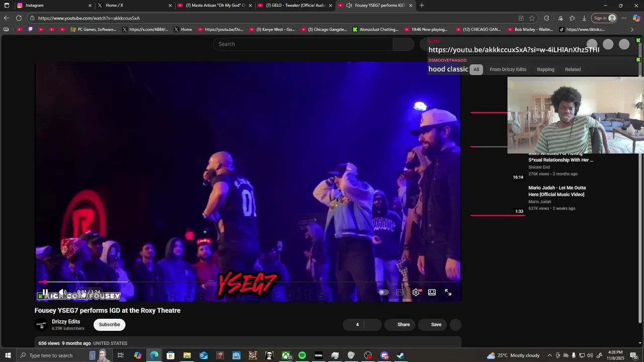Viewport: 644px width, 362px height.
Task: Open the Drizzy Edits channel avatar
Action: pos(41,325)
